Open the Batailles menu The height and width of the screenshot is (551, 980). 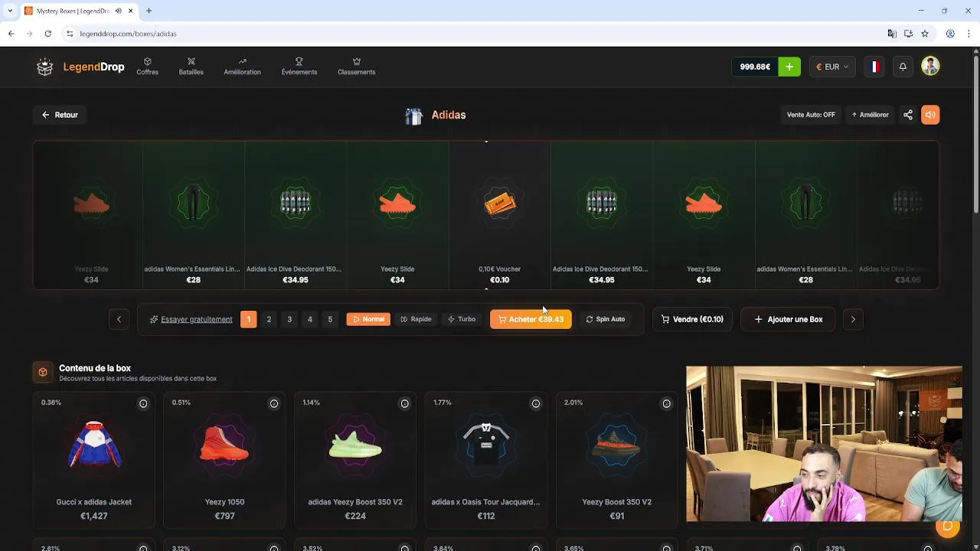[x=191, y=67]
